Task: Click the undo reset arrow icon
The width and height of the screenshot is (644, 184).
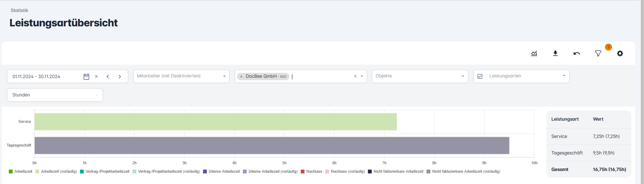Action: coord(577,53)
